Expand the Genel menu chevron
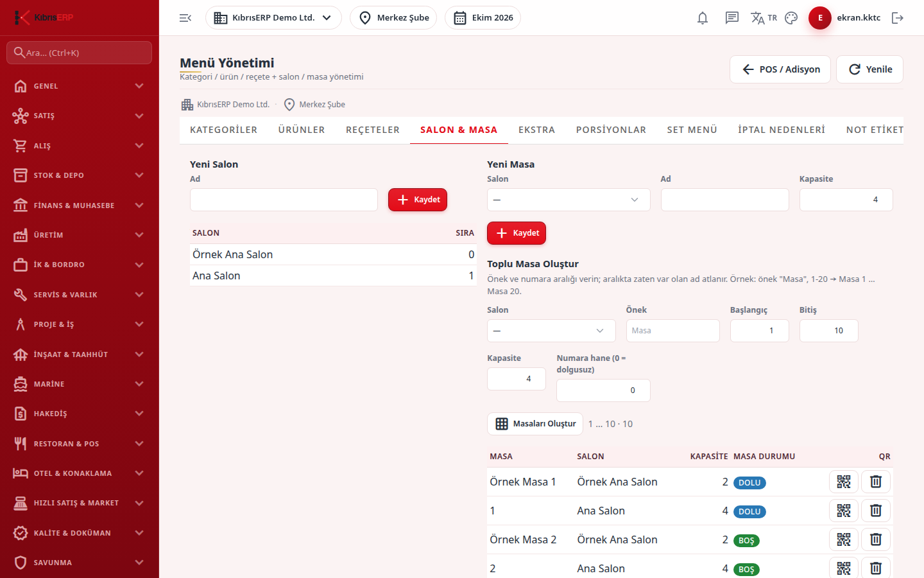This screenshot has width=924, height=578. 139,86
